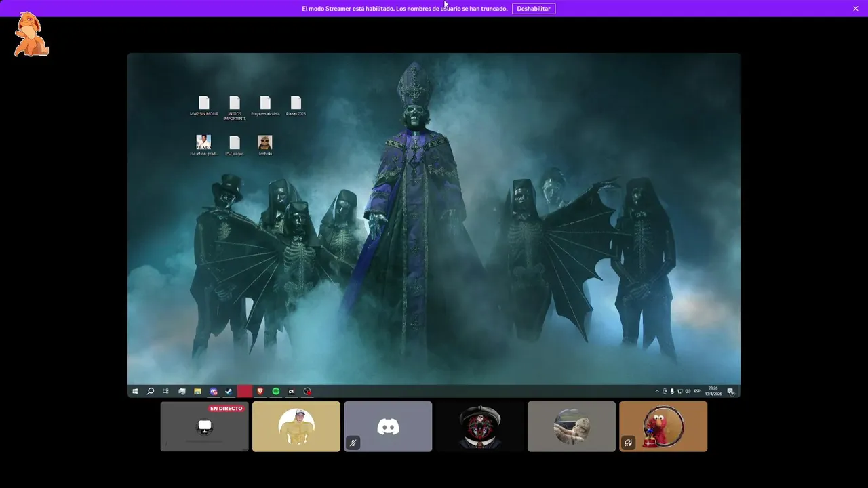Click the red square app in taskbar
Image resolution: width=868 pixels, height=488 pixels.
coord(244,391)
